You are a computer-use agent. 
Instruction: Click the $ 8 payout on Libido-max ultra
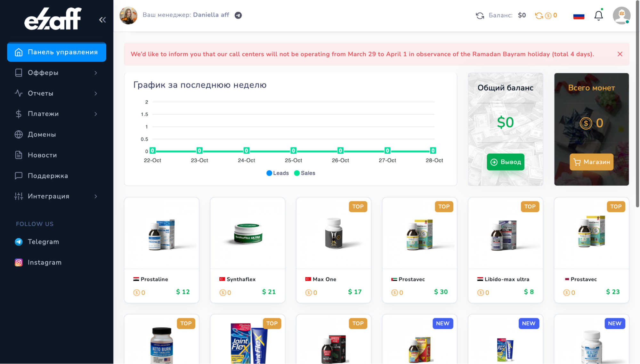coord(529,292)
